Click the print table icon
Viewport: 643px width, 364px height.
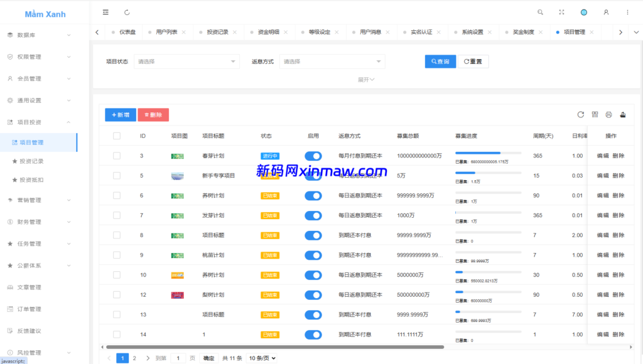point(608,115)
